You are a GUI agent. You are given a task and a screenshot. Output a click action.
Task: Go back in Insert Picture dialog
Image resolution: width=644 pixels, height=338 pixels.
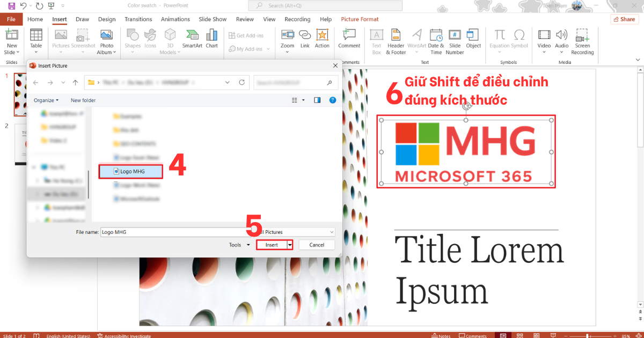(36, 83)
